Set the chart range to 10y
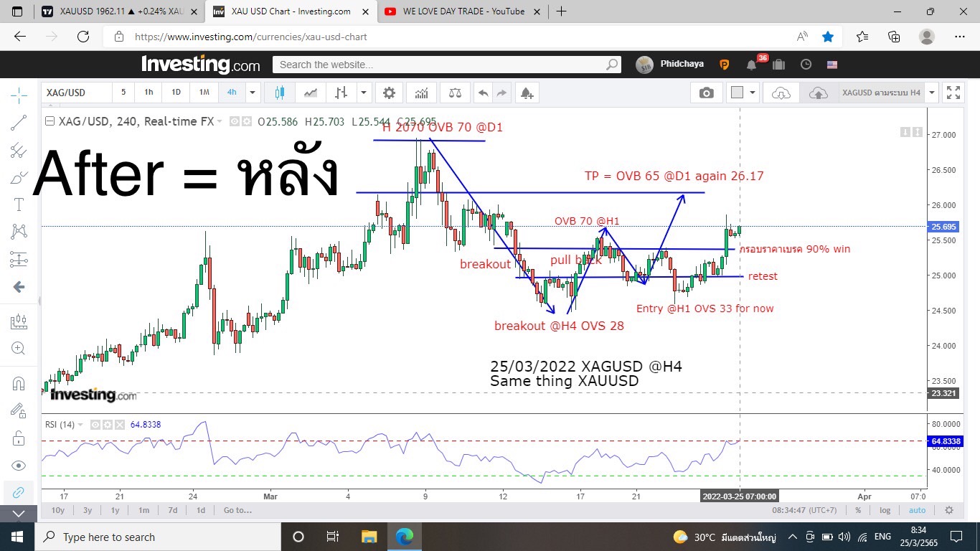Screen dimensions: 980x551 [58, 510]
